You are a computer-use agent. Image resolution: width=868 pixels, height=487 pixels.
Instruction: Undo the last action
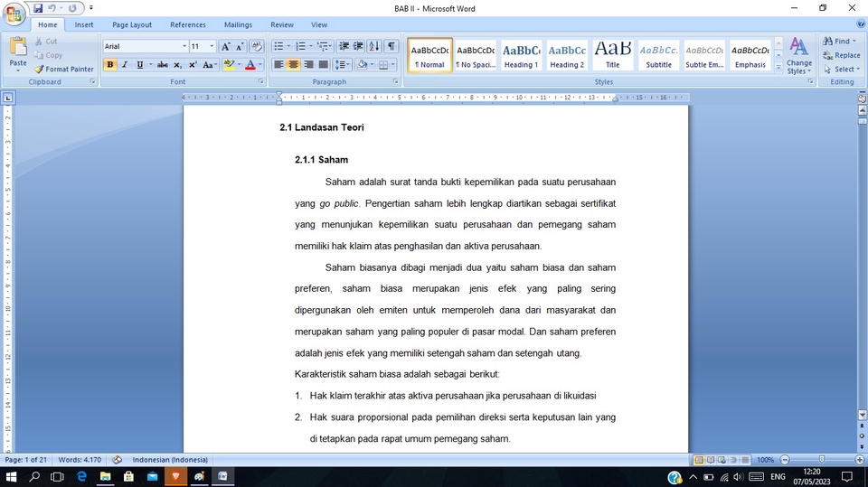(52, 8)
